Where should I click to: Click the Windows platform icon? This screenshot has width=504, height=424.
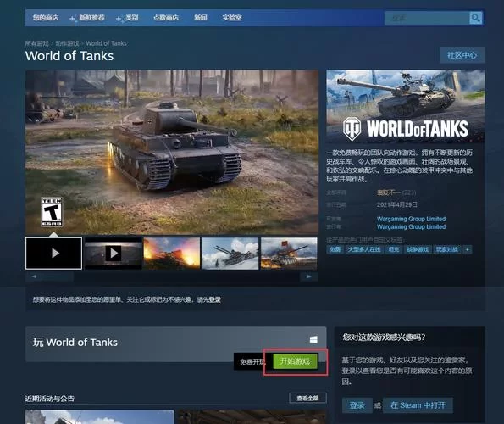point(313,339)
